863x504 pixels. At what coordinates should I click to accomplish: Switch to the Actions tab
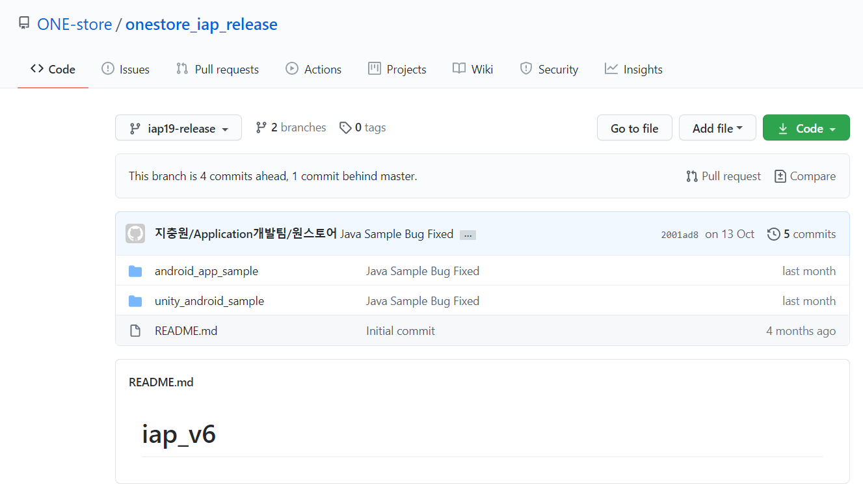point(313,69)
